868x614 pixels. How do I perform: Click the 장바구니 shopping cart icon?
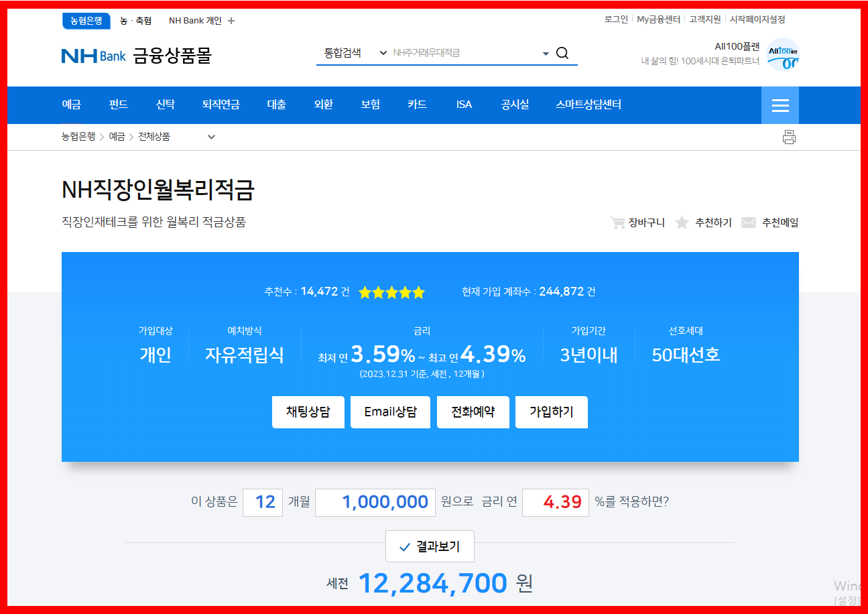[x=617, y=222]
